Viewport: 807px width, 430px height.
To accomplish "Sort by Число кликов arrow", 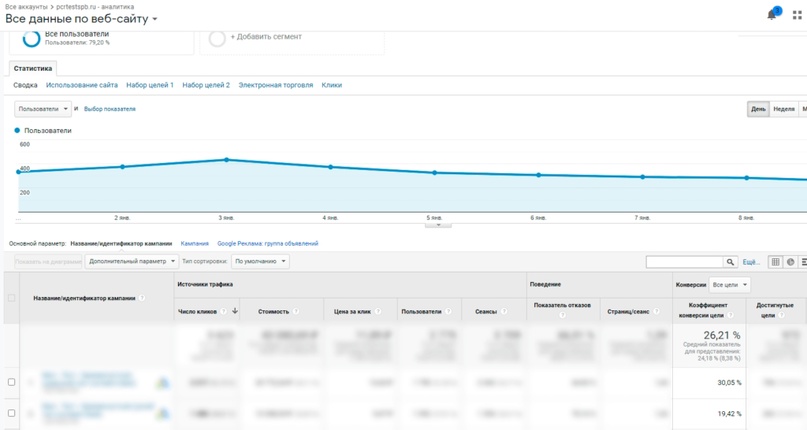I will point(235,311).
